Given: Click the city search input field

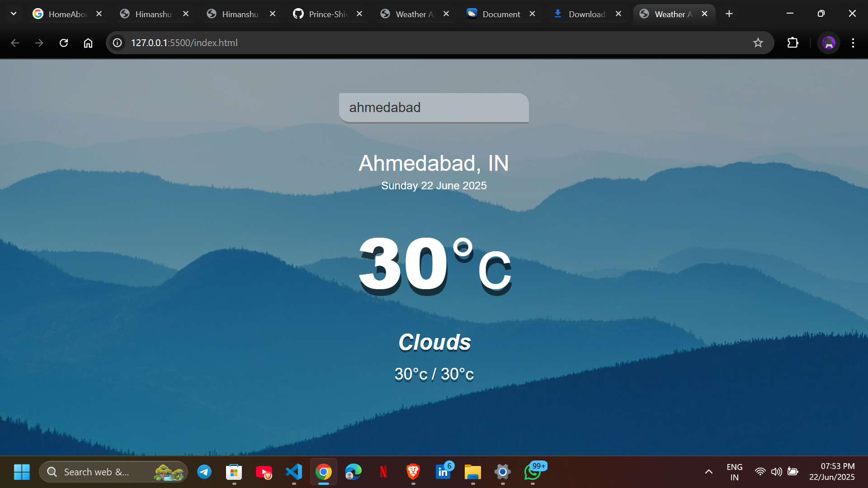Looking at the screenshot, I should pyautogui.click(x=434, y=108).
